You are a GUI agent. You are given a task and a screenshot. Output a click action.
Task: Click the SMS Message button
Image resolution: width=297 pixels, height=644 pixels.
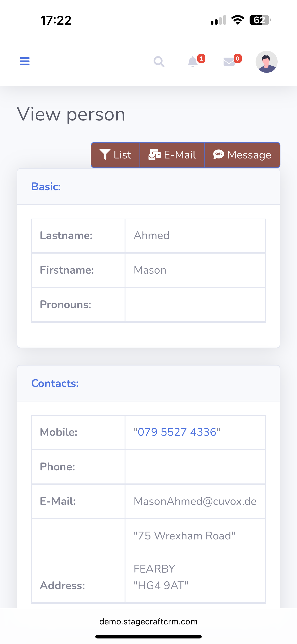coord(242,155)
